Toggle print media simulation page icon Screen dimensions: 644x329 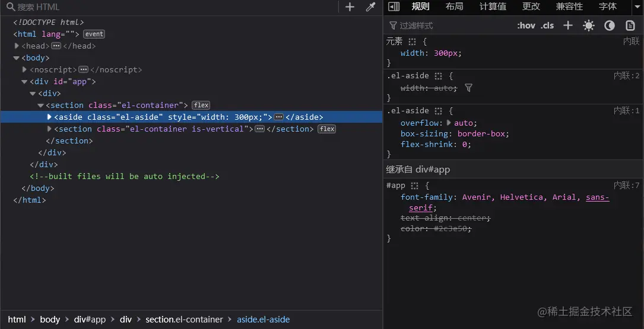(630, 25)
